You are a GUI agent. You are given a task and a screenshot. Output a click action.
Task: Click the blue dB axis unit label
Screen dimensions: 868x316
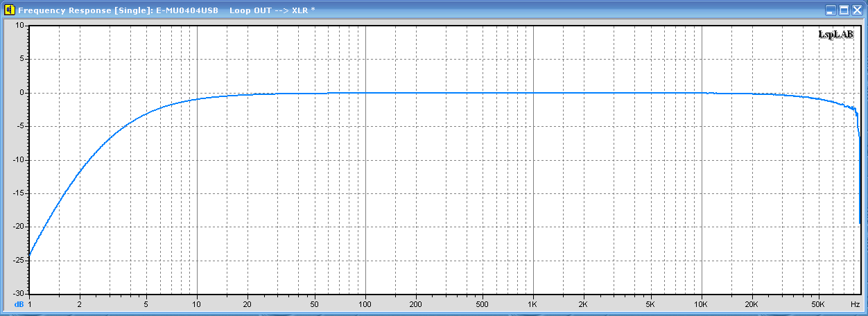click(19, 304)
